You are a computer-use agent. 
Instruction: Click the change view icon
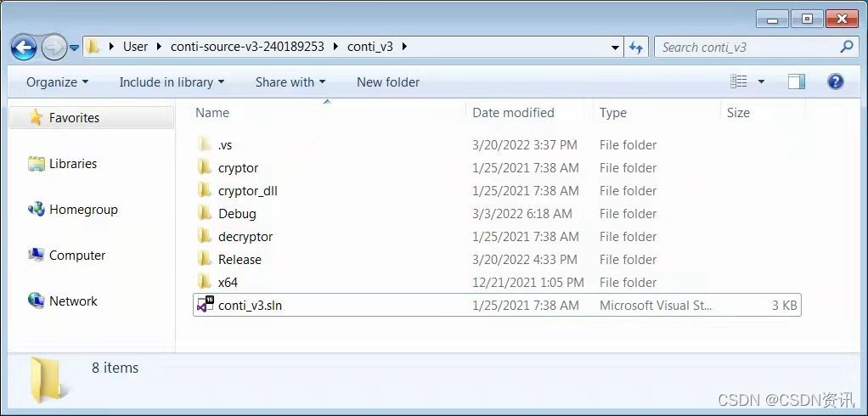(739, 82)
